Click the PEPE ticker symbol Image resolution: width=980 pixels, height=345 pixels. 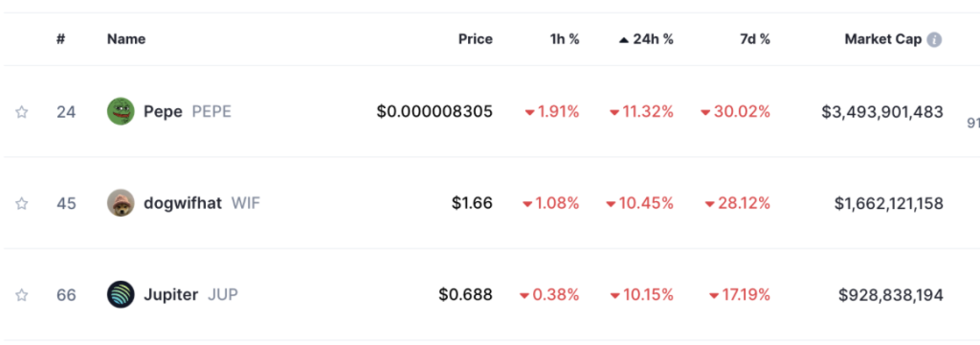tap(212, 111)
